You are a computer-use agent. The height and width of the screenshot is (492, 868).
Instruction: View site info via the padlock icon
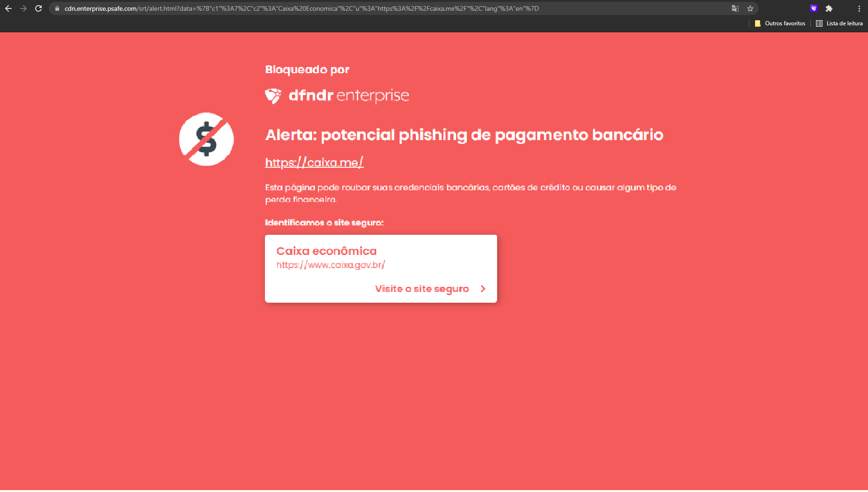click(x=57, y=8)
